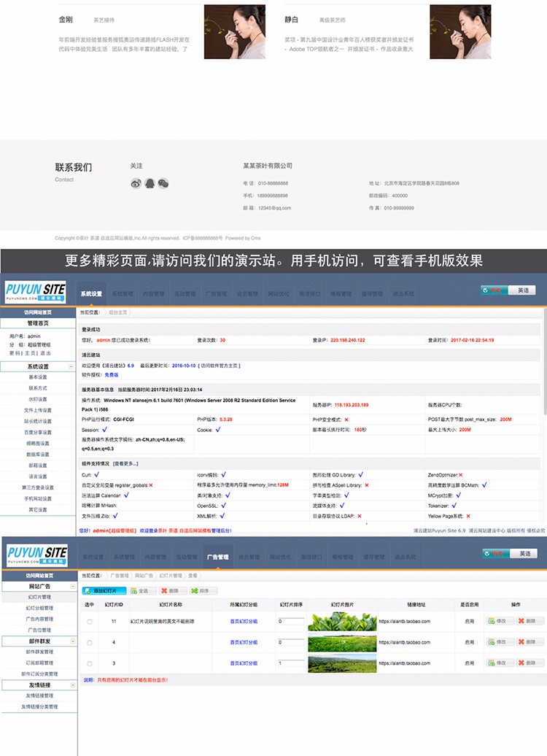
Task: Tick the checkbox for slide ID 11
Action: [90, 622]
